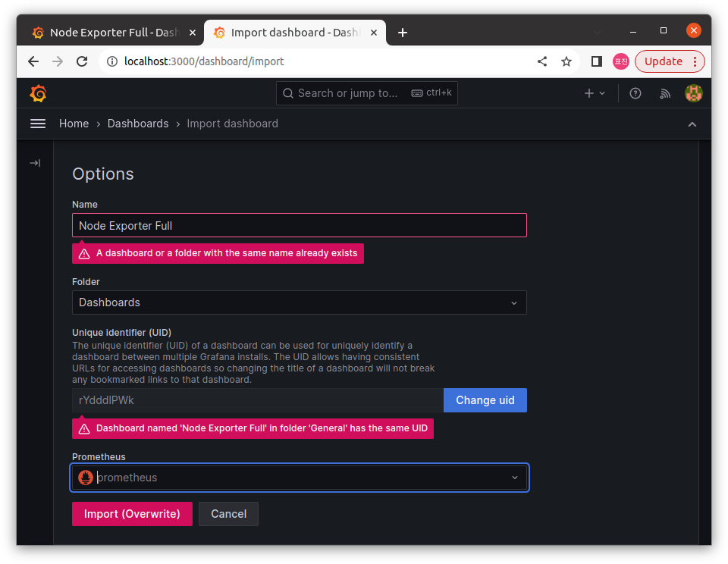
Task: Share this page icon
Action: [541, 61]
